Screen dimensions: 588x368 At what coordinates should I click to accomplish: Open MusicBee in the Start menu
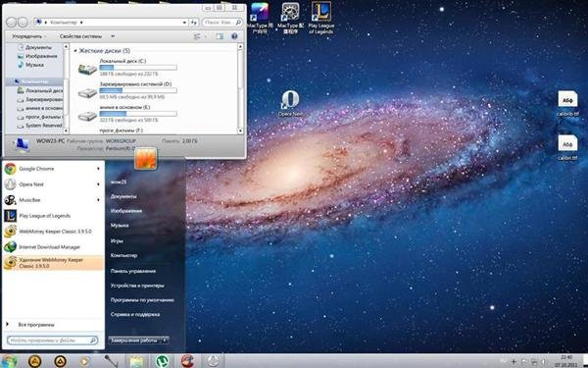coord(53,200)
